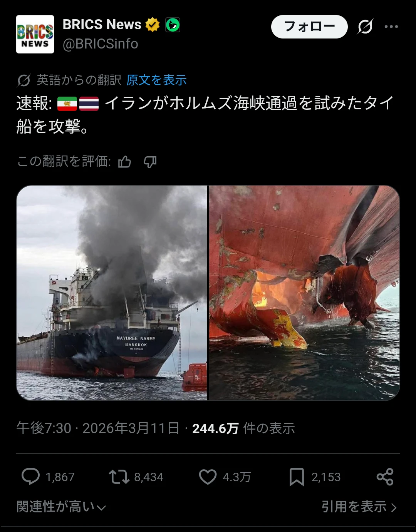View the burning Mayuree Naree ship photo
Viewport: 416px width, 532px height.
[x=112, y=293]
